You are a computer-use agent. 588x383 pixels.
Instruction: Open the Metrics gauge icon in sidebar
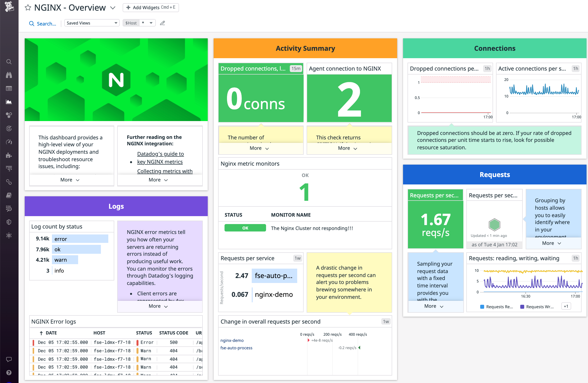pyautogui.click(x=9, y=142)
